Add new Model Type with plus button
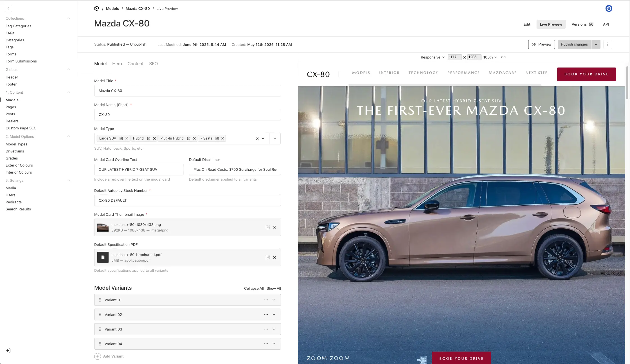This screenshot has width=630, height=364. point(275,138)
